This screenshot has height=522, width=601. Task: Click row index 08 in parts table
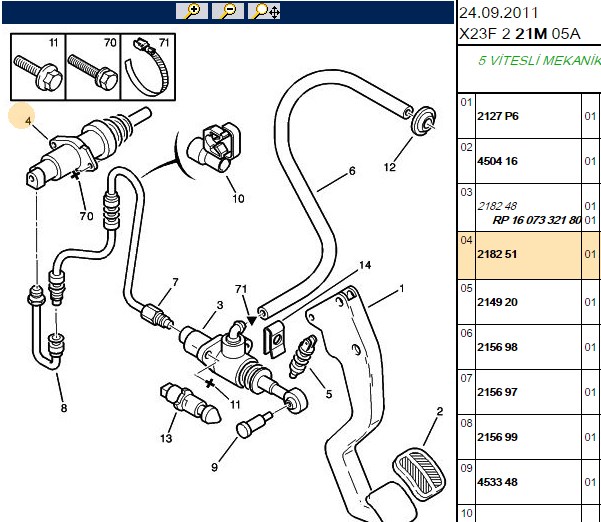[466, 423]
